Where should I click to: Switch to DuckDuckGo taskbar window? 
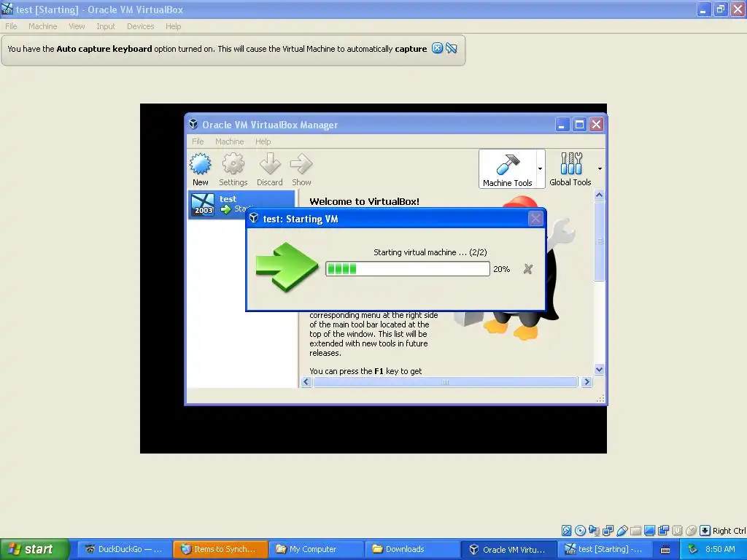[x=124, y=549]
